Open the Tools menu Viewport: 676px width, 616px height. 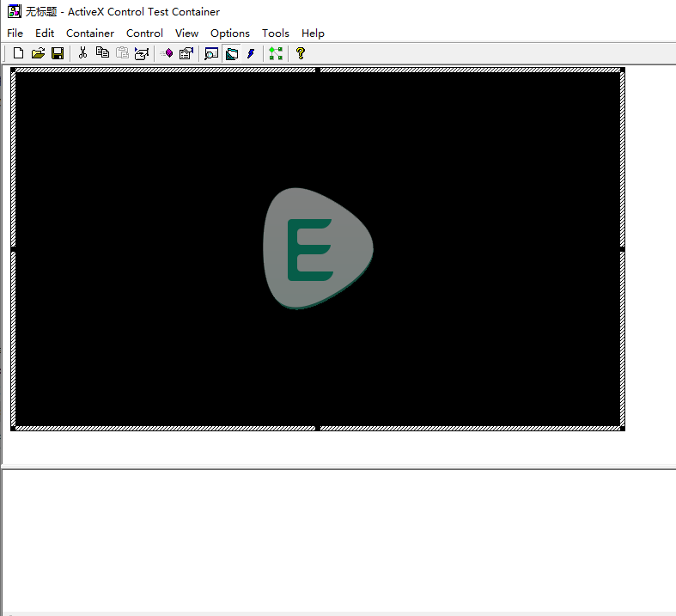pyautogui.click(x=276, y=34)
